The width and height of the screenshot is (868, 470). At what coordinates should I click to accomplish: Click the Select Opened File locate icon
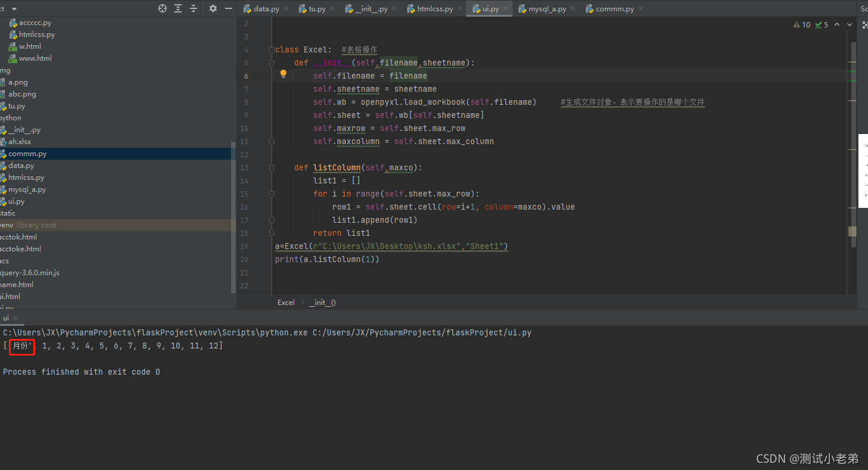[x=163, y=8]
